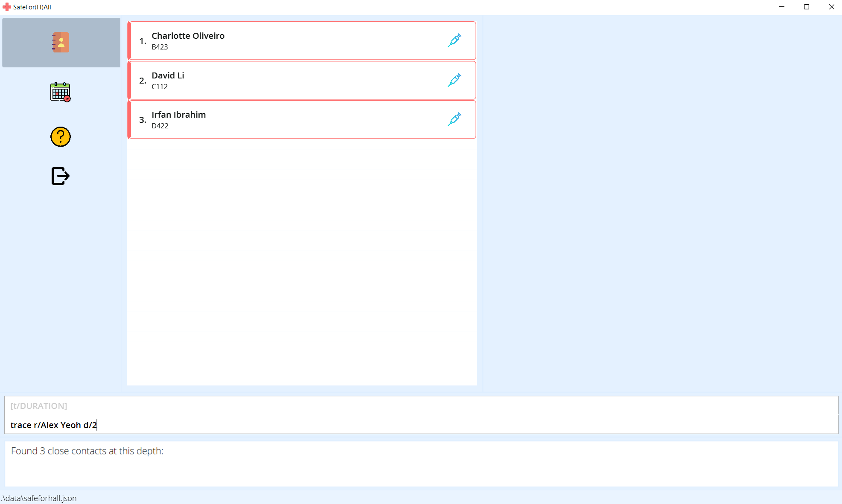
Task: Select the Charlotte Oliveiro name
Action: click(x=188, y=36)
